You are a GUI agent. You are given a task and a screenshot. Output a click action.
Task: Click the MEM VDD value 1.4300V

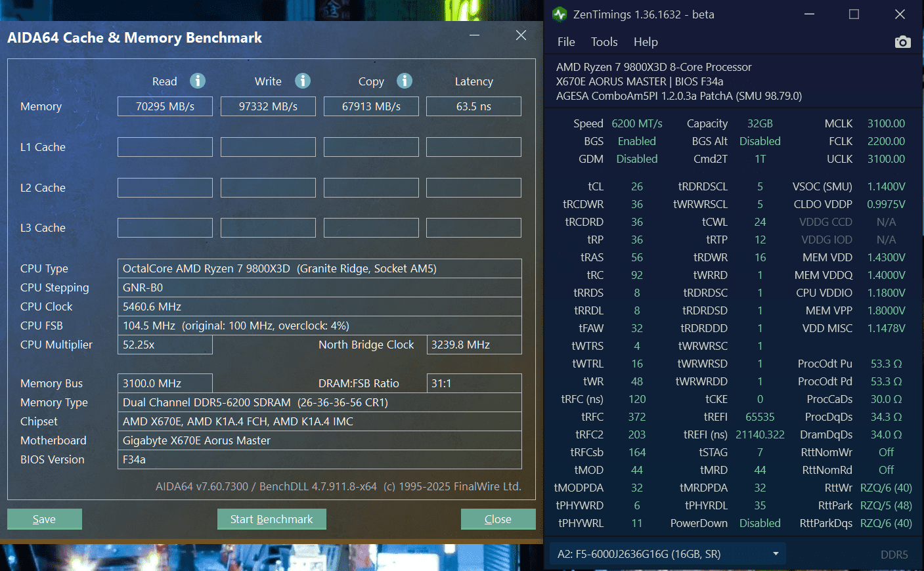[886, 257]
